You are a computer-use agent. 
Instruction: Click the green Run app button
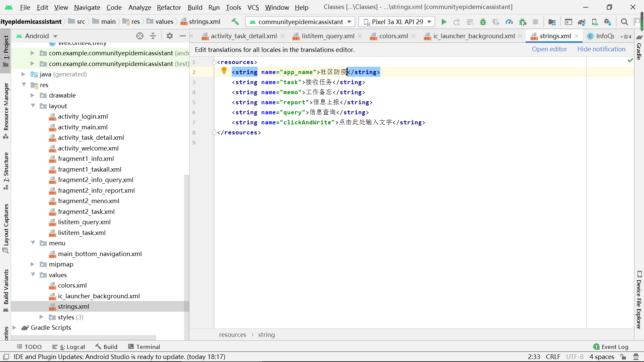(444, 22)
